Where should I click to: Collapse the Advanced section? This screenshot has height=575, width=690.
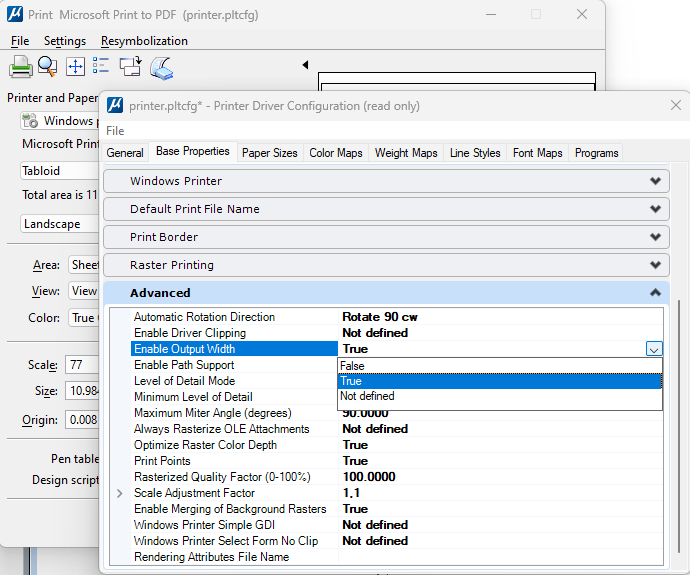pos(655,293)
